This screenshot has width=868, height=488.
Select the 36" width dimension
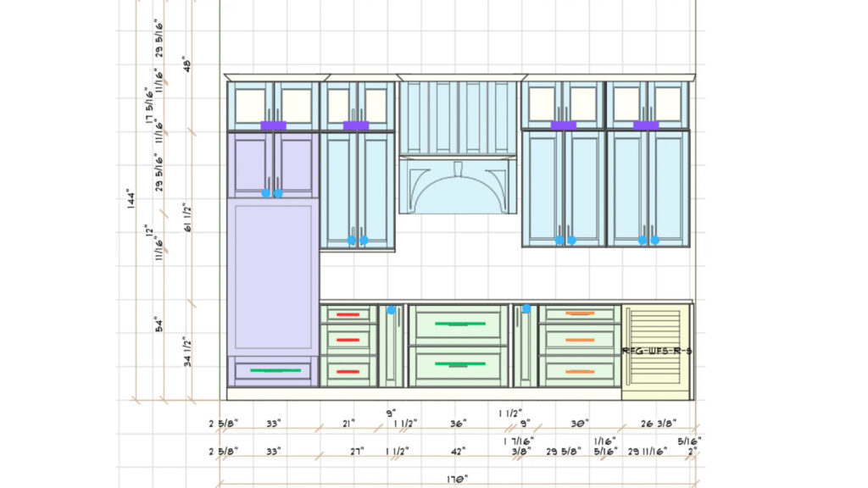point(458,424)
